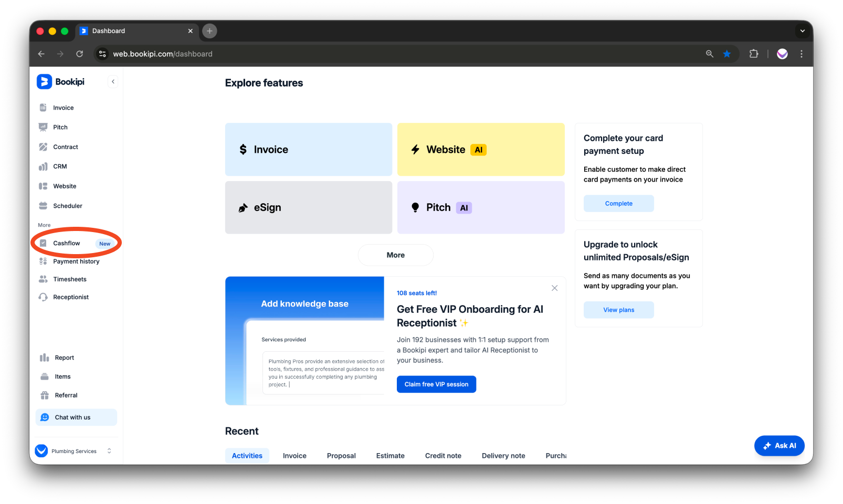Click the Add knowledge base illustration
Image resolution: width=843 pixels, height=504 pixels.
coord(305,341)
